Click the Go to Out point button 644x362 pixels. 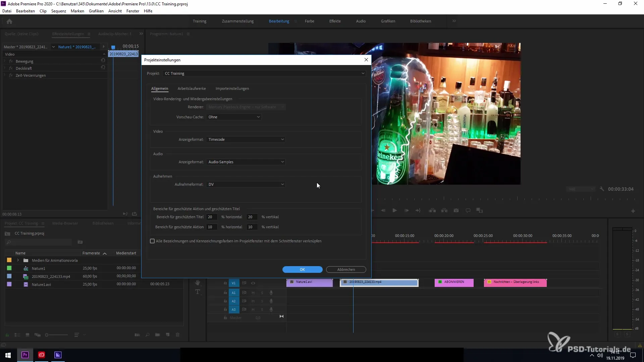tap(418, 210)
